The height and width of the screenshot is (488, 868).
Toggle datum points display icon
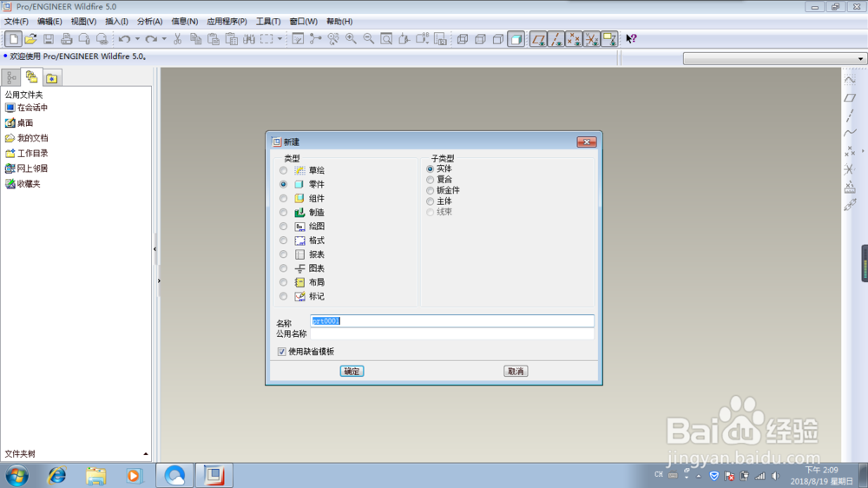(574, 39)
